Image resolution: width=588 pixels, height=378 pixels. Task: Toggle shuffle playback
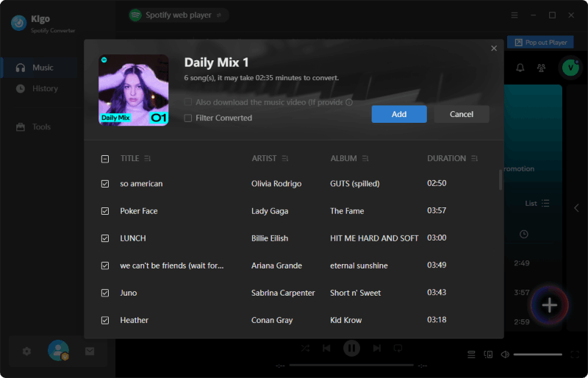tap(305, 349)
